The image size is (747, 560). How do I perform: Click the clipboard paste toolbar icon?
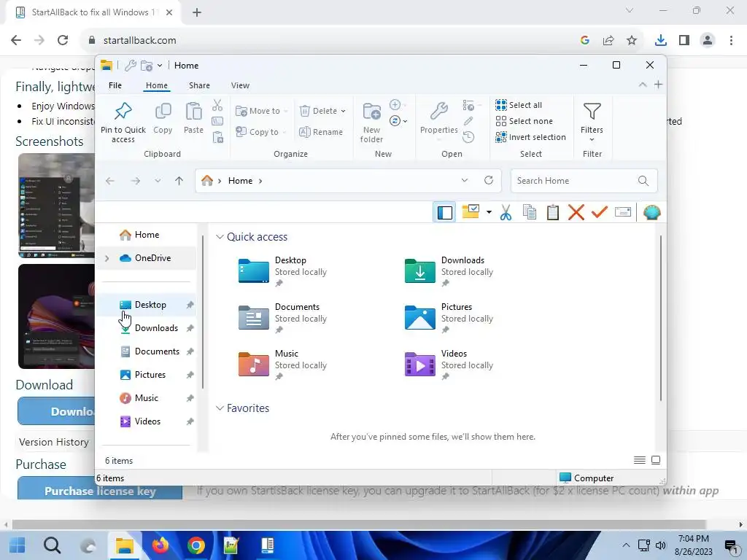pyautogui.click(x=553, y=212)
